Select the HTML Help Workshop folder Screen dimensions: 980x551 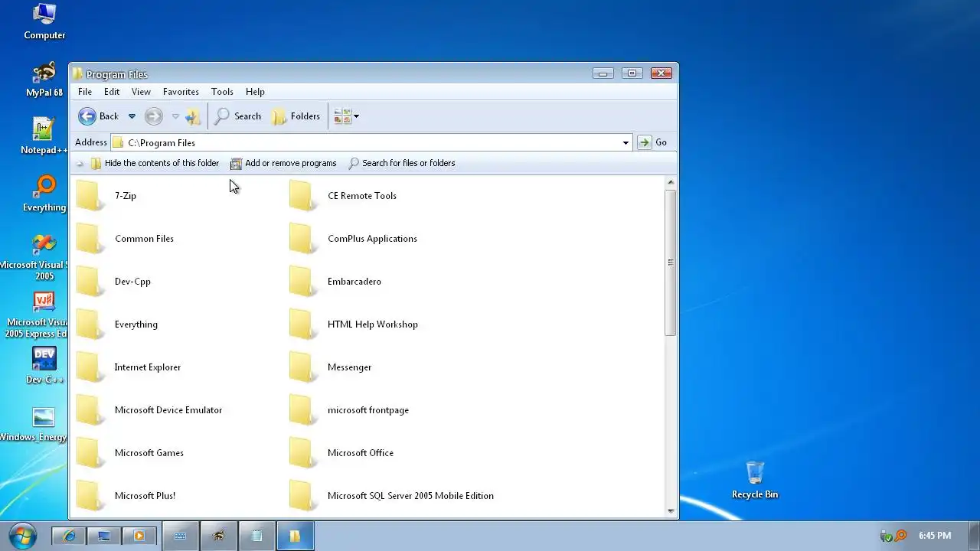[x=354, y=324]
